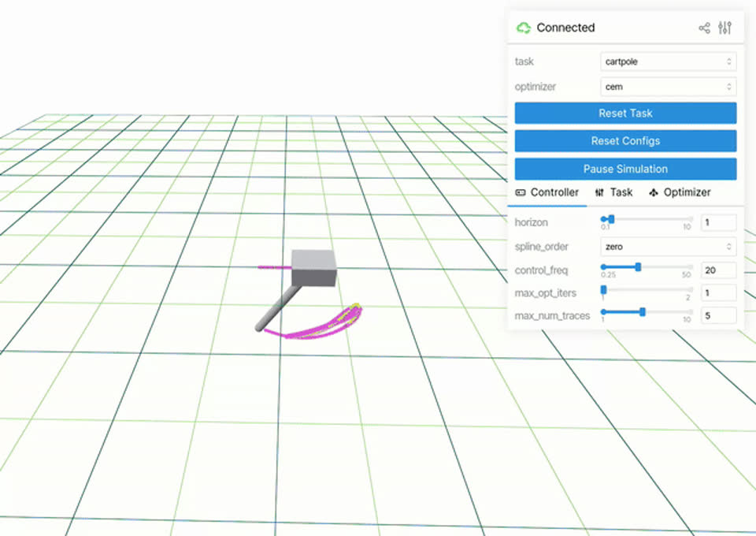Open the share icon in panel header

(x=704, y=28)
